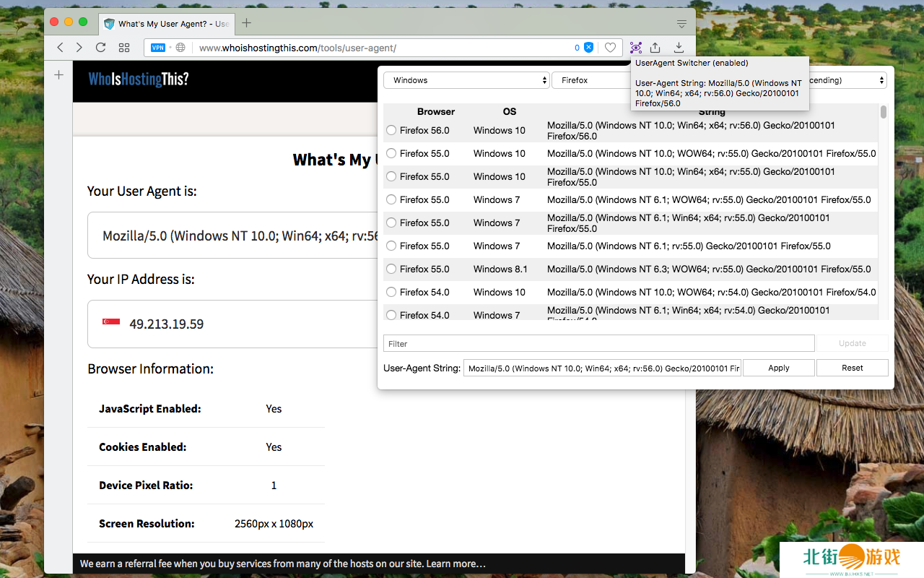Go back to the previous page
Screen dimensions: 924x578
click(x=60, y=48)
